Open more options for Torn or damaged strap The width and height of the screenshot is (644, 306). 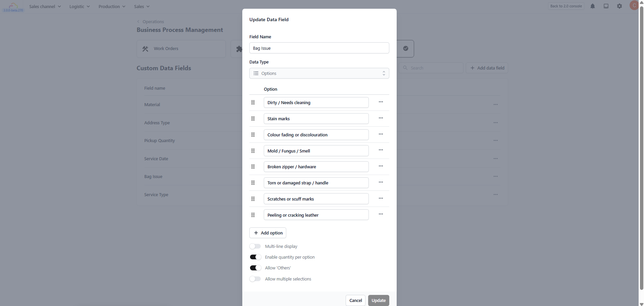coord(381,182)
